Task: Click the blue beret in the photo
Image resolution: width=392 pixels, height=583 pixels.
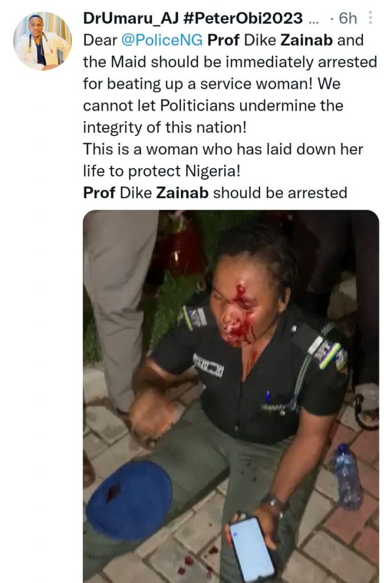Action: (x=129, y=500)
